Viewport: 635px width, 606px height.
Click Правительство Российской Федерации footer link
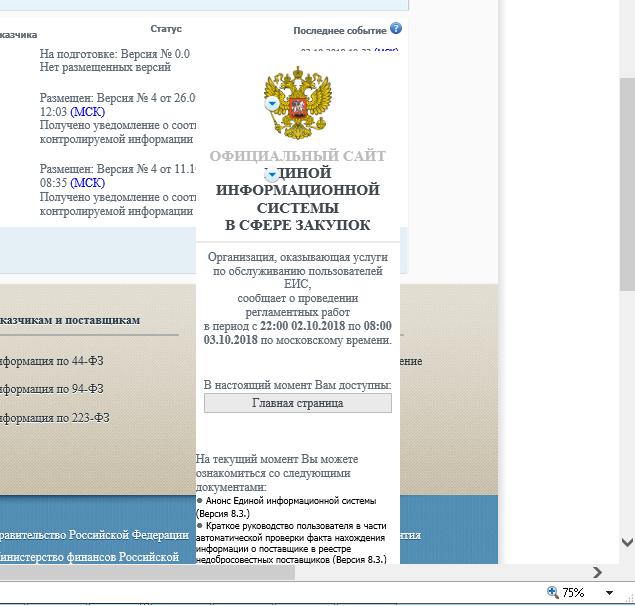coord(93,535)
